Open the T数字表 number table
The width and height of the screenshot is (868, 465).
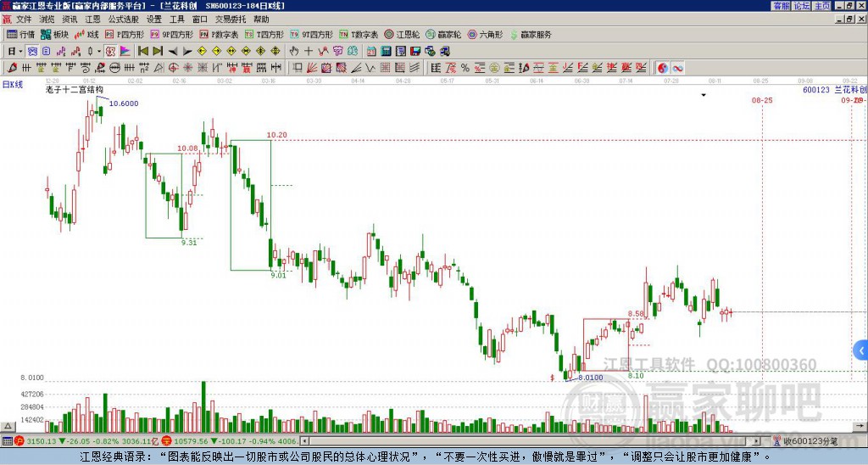(359, 34)
